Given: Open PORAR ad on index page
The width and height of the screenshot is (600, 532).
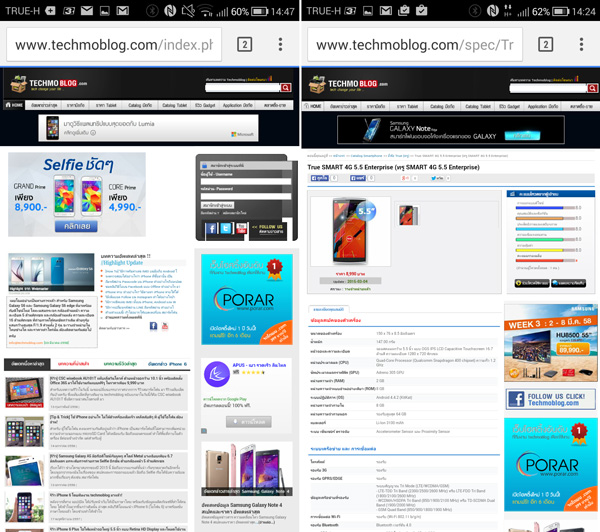Looking at the screenshot, I should pyautogui.click(x=247, y=299).
